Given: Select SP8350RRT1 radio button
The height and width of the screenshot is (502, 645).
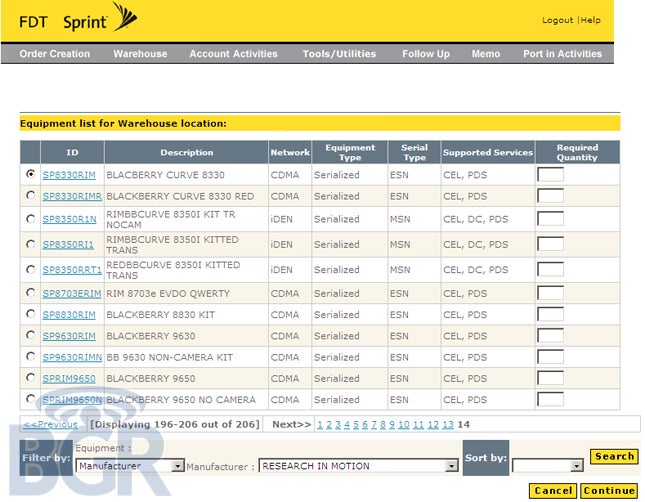Looking at the screenshot, I should click(x=30, y=269).
